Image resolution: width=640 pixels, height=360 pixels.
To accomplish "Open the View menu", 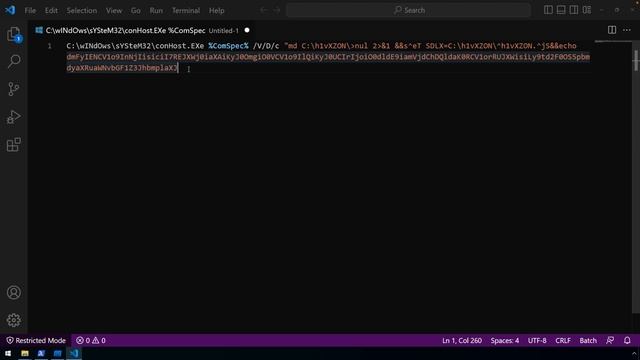I will tap(114, 11).
